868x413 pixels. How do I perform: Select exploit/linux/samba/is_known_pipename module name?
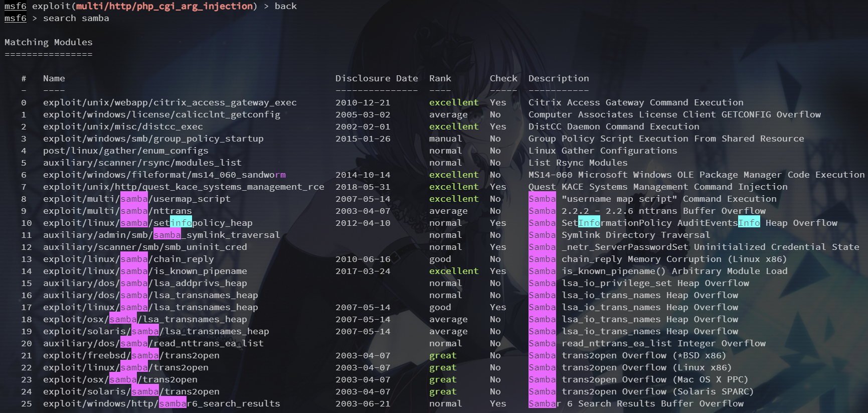coord(145,271)
